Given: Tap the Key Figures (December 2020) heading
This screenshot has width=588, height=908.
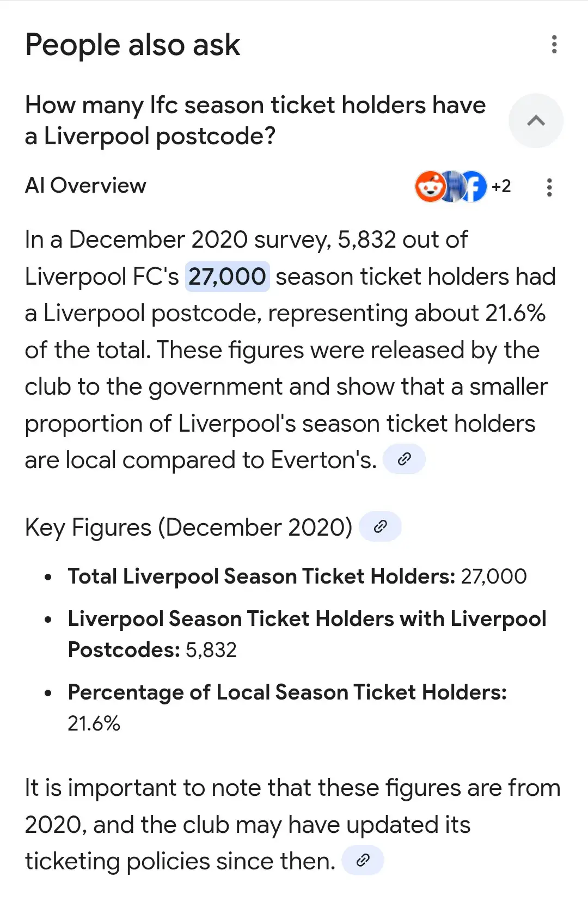Looking at the screenshot, I should tap(188, 527).
